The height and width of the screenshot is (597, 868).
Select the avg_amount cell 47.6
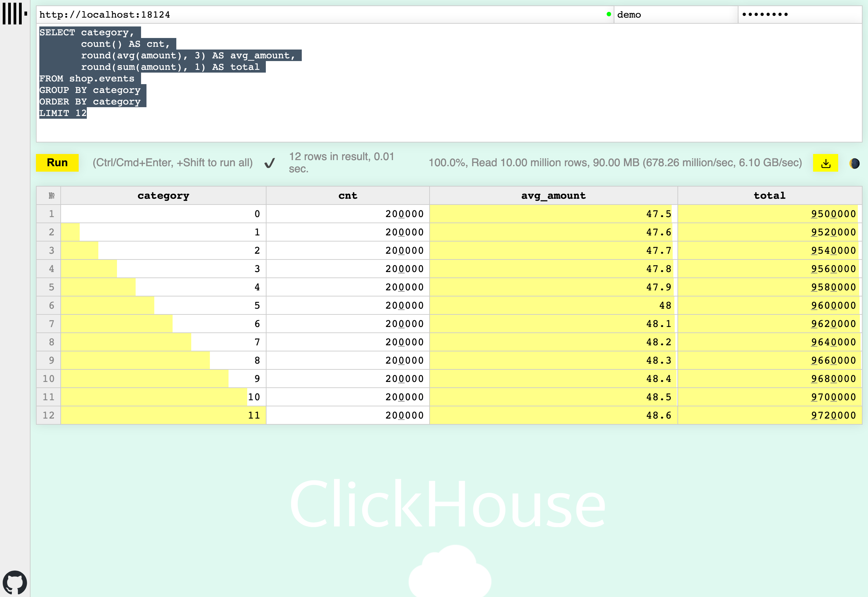click(554, 232)
